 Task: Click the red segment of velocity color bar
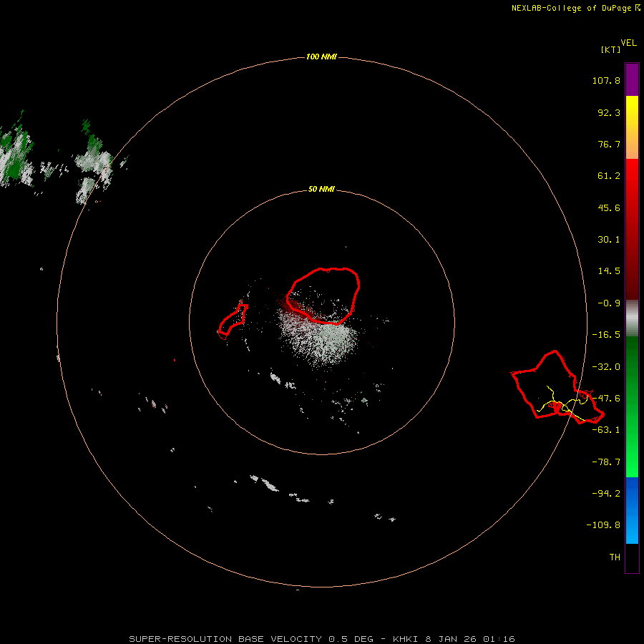(x=632, y=229)
